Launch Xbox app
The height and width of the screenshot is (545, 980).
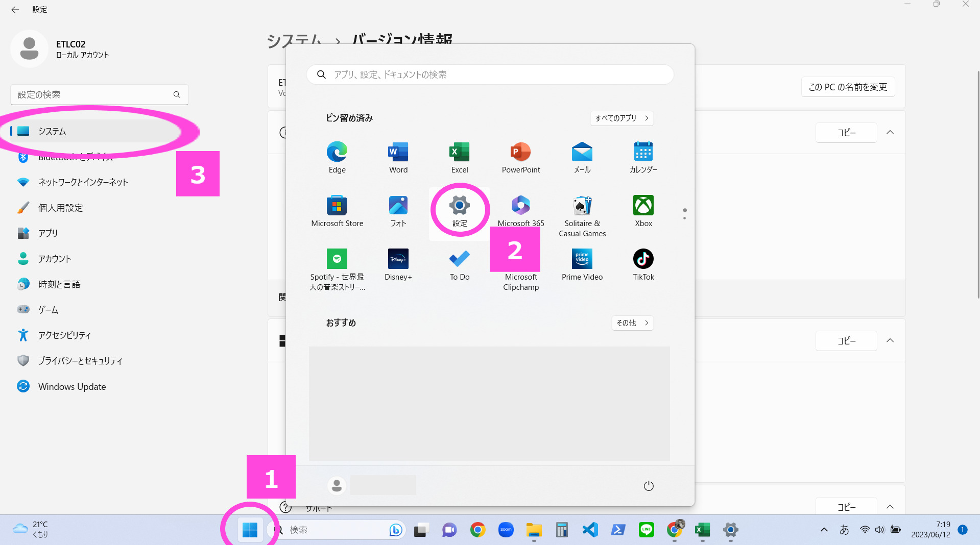pyautogui.click(x=643, y=211)
